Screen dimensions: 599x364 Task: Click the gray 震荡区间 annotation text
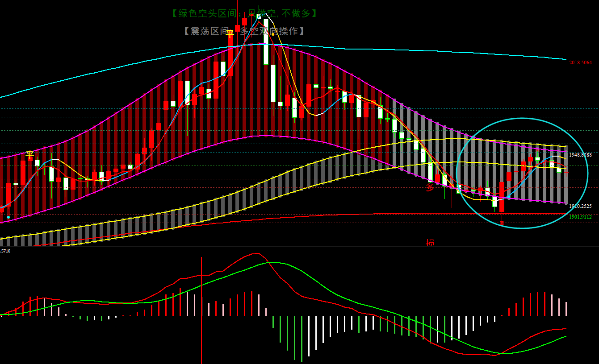pyautogui.click(x=244, y=31)
